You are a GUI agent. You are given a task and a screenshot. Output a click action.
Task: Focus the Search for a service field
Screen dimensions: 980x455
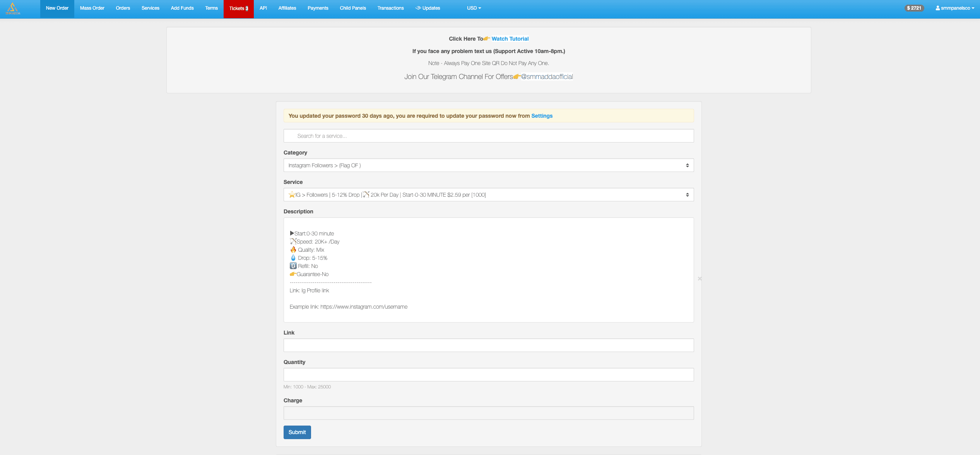point(488,136)
